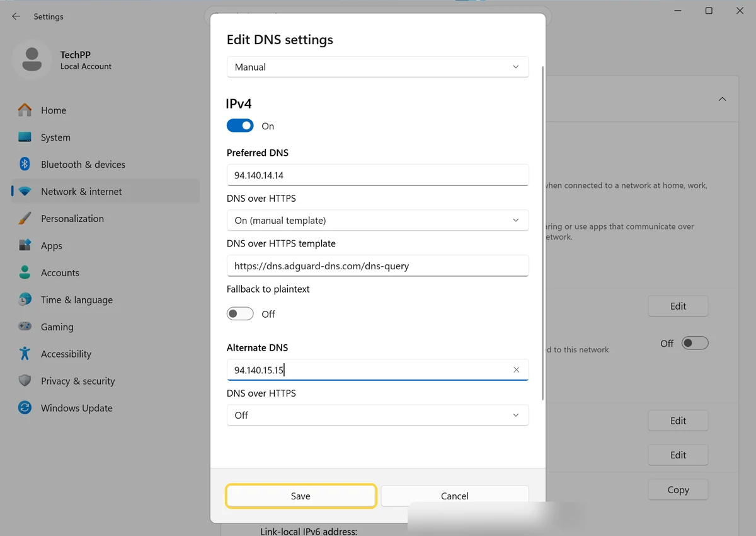Maximize the Settings window
Screen dimensions: 756x536
point(709,11)
